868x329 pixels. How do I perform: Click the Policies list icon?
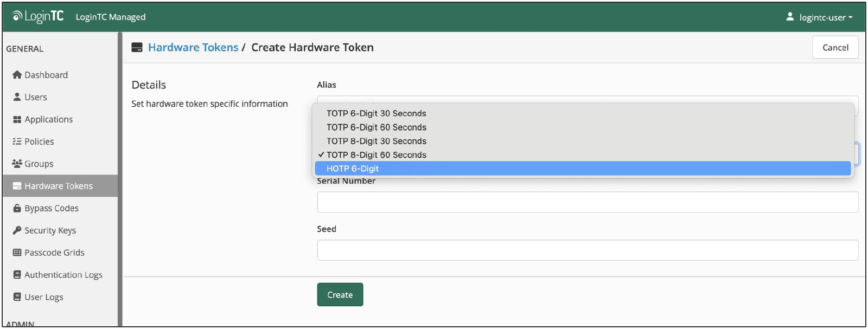point(17,141)
